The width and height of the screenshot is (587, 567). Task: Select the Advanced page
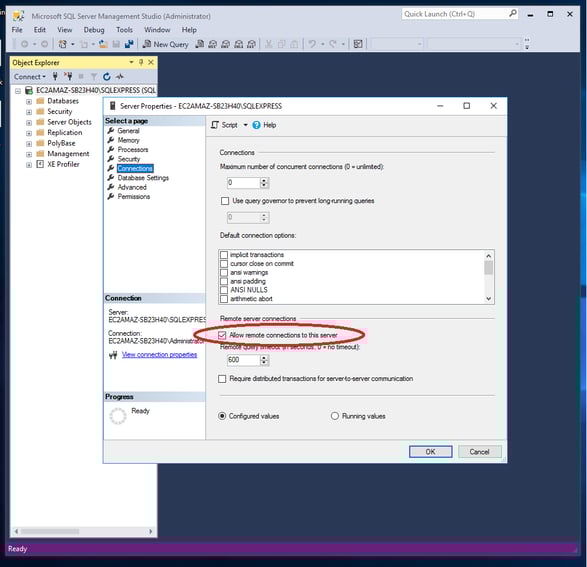(x=132, y=187)
